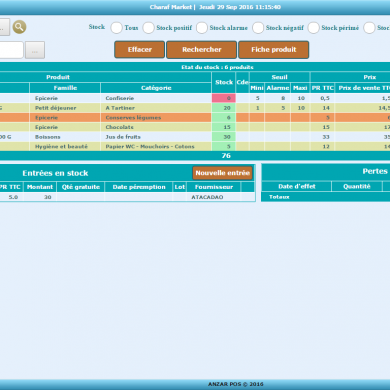Click the Fournisseur column header

pyautogui.click(x=214, y=187)
